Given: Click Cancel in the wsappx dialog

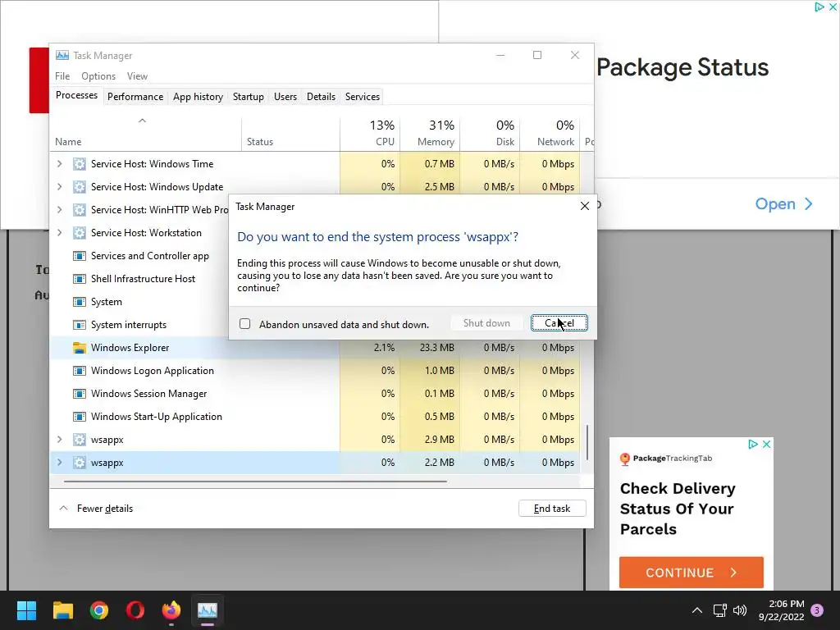Looking at the screenshot, I should pos(559,323).
